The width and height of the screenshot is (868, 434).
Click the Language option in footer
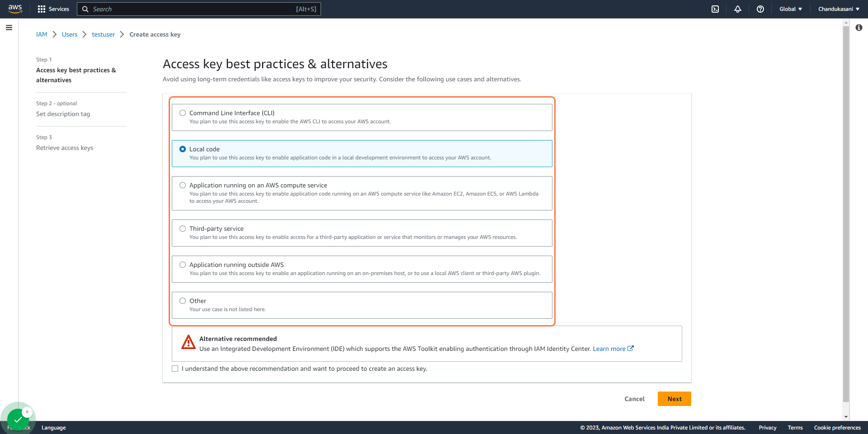pos(53,428)
